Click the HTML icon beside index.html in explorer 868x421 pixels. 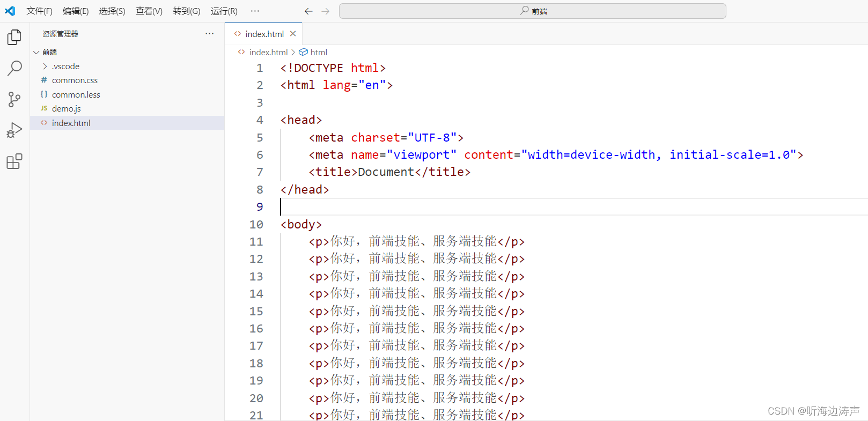(x=44, y=123)
